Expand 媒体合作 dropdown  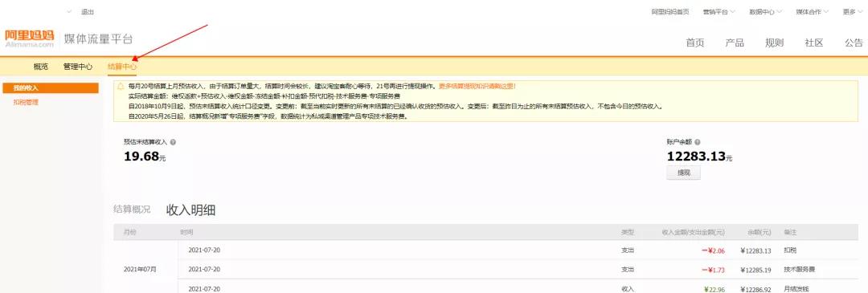(812, 11)
